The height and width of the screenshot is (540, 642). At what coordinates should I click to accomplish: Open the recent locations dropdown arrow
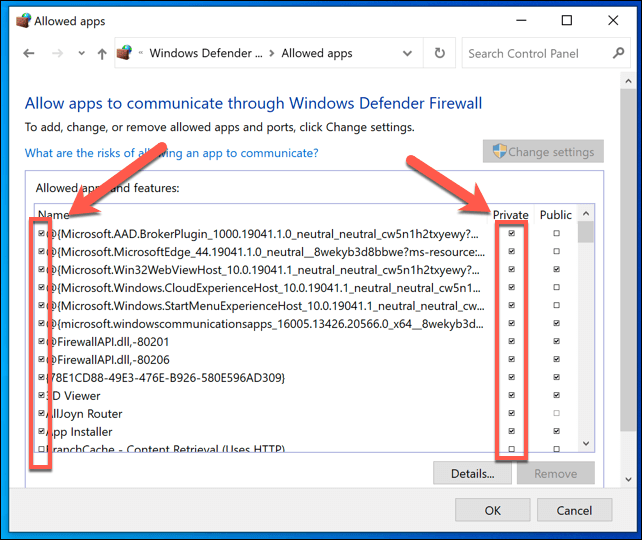(x=79, y=54)
